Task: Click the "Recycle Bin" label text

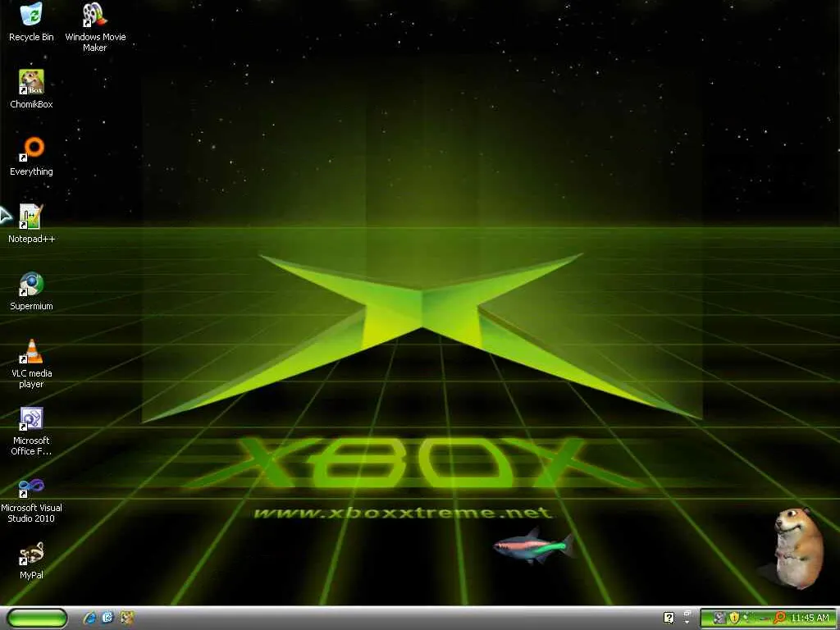Action: 31,37
